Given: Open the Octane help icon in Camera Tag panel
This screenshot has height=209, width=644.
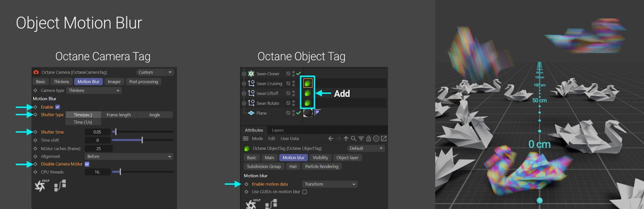Looking at the screenshot, I should pos(41,185).
